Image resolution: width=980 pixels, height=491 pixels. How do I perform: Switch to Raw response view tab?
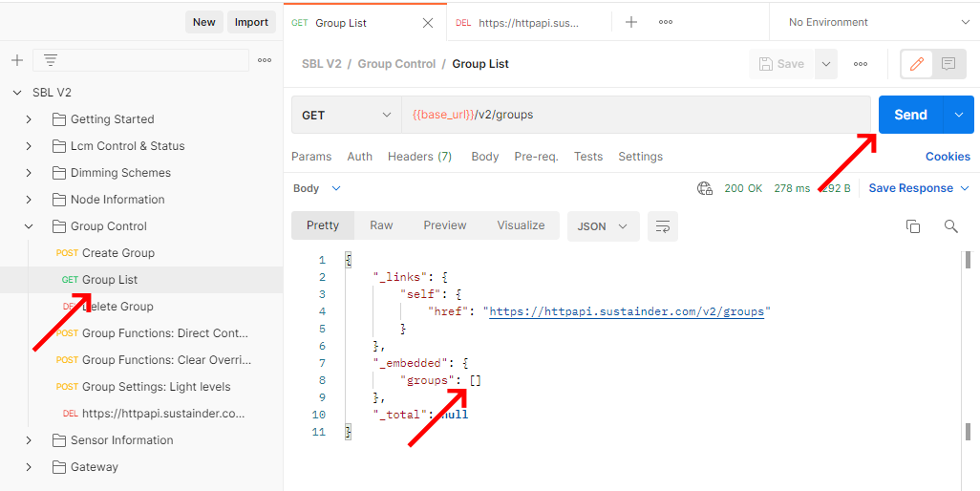(x=381, y=225)
